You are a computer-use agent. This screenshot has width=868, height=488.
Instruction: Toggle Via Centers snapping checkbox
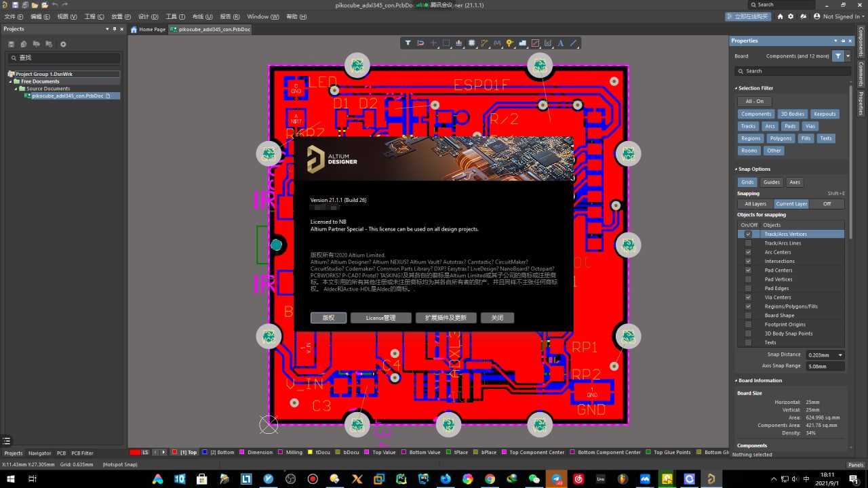coord(748,297)
